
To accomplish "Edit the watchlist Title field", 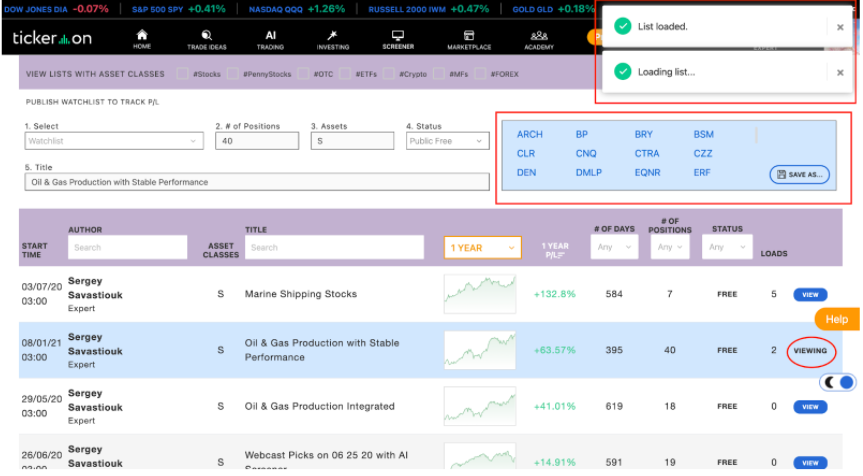I will click(257, 182).
